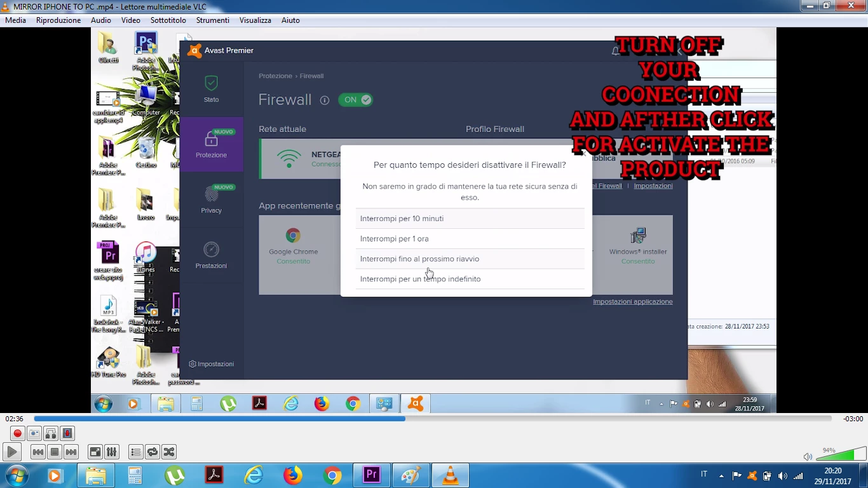Open the Windows Start menu on the bottom taskbar
The height and width of the screenshot is (488, 868).
coord(17,475)
